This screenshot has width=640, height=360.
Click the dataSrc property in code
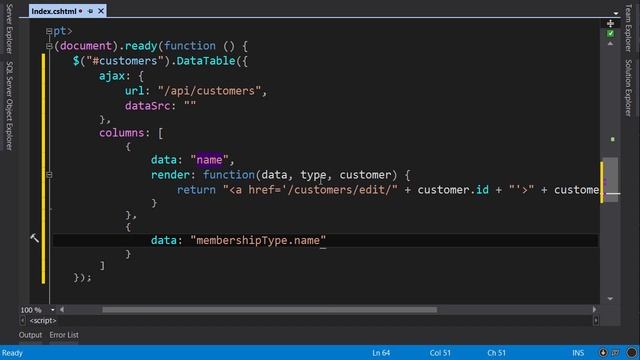148,106
